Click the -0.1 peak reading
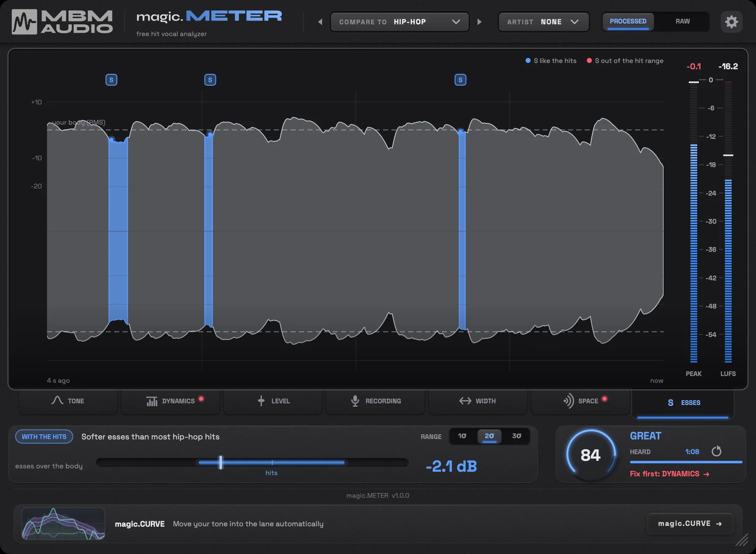The width and height of the screenshot is (756, 554). tap(693, 66)
